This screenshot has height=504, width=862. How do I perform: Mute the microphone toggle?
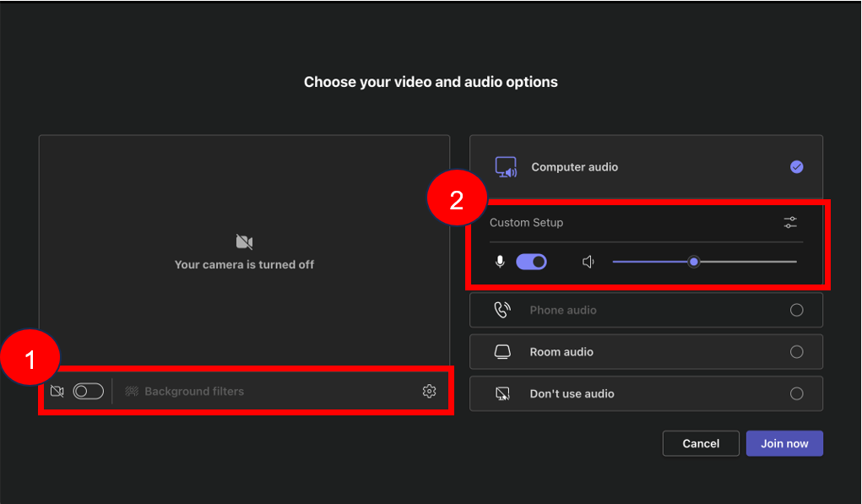tap(531, 262)
